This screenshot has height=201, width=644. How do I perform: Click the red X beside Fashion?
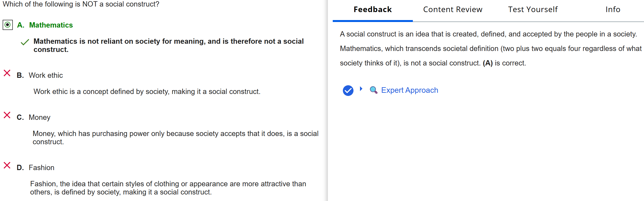click(7, 165)
